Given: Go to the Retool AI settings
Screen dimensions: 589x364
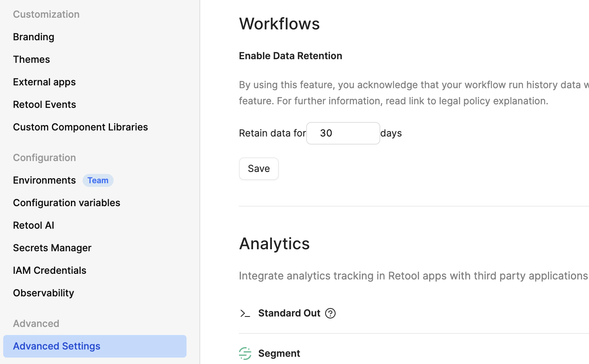Looking at the screenshot, I should pyautogui.click(x=33, y=225).
